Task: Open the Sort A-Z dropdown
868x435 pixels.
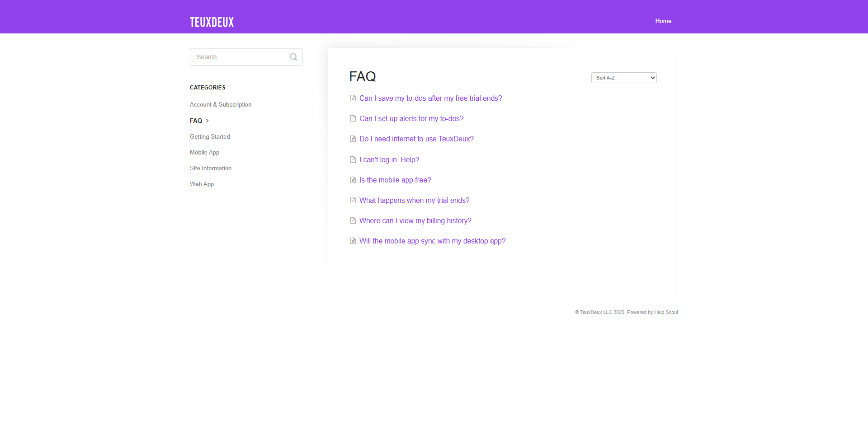Action: (x=623, y=78)
